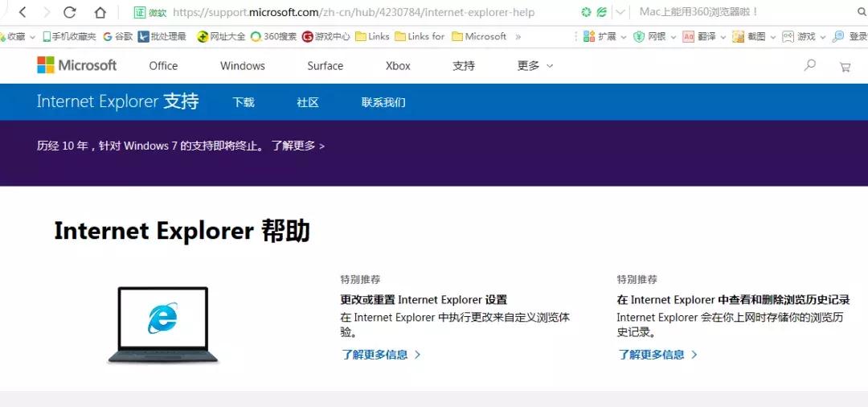The width and height of the screenshot is (868, 407).
Task: Select the 下载 tab in blue bar
Action: [x=243, y=102]
